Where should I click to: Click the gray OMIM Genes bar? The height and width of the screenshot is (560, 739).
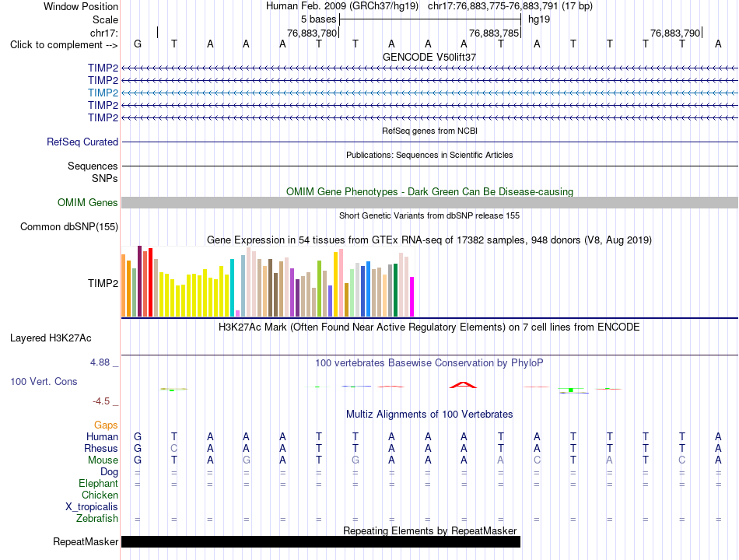click(x=429, y=203)
